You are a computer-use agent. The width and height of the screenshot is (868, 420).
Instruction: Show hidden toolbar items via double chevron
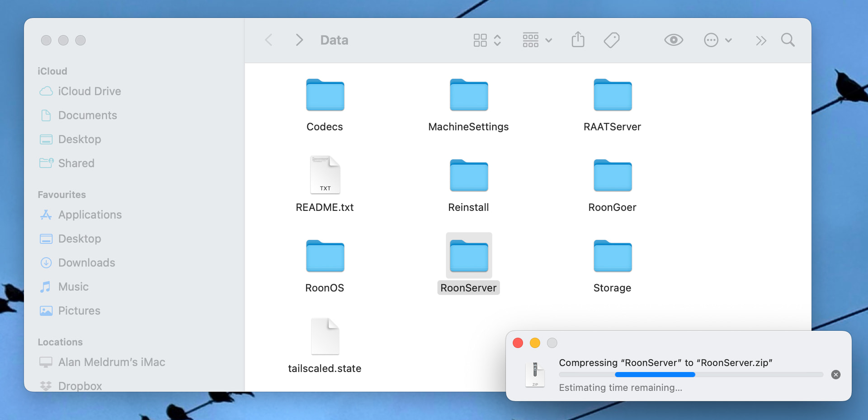pos(761,41)
